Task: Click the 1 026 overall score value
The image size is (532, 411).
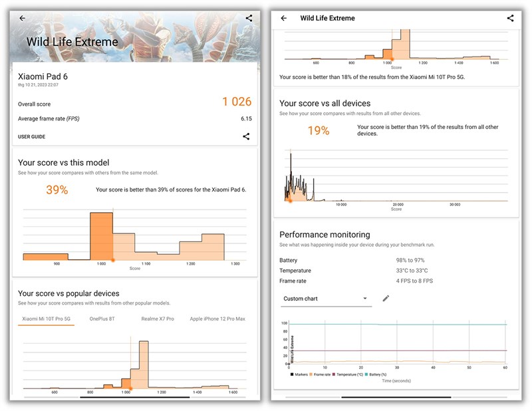Action: coord(237,102)
